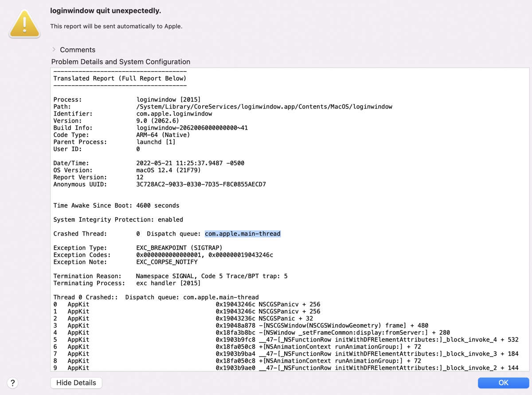This screenshot has height=395, width=532.
Task: Click the "loginwindow quit unexpectedly." heading
Action: [x=106, y=11]
